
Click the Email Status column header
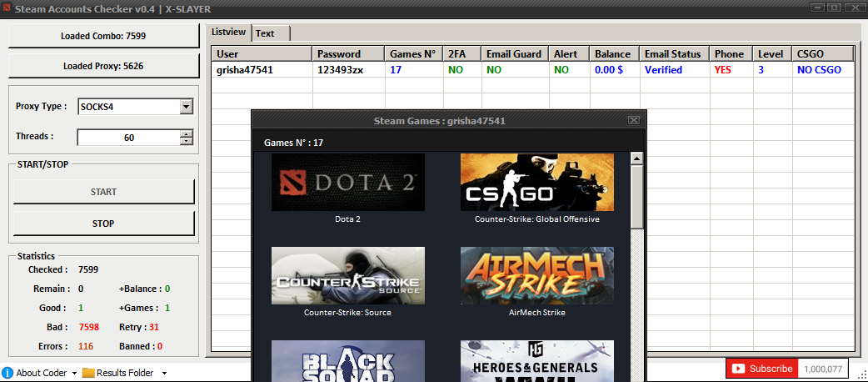(x=674, y=53)
